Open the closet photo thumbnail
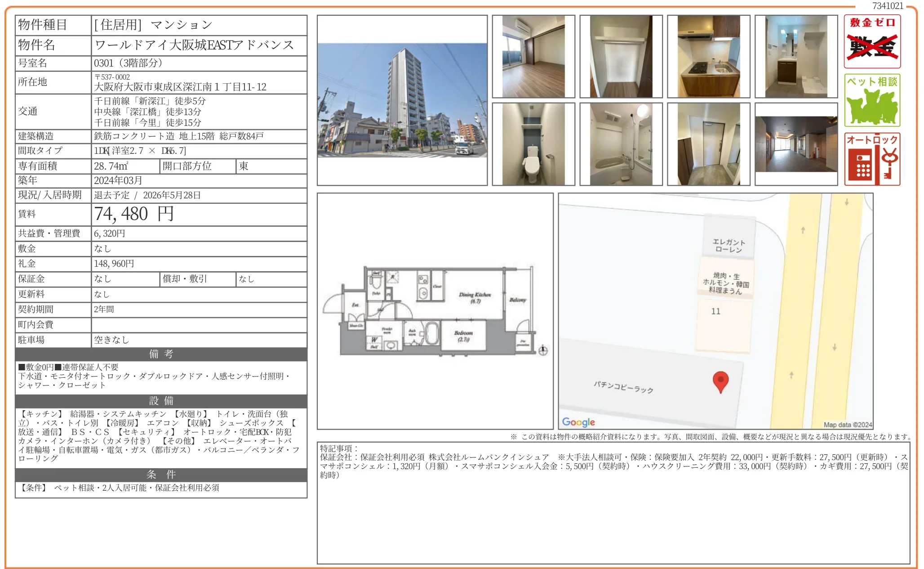 coord(621,56)
